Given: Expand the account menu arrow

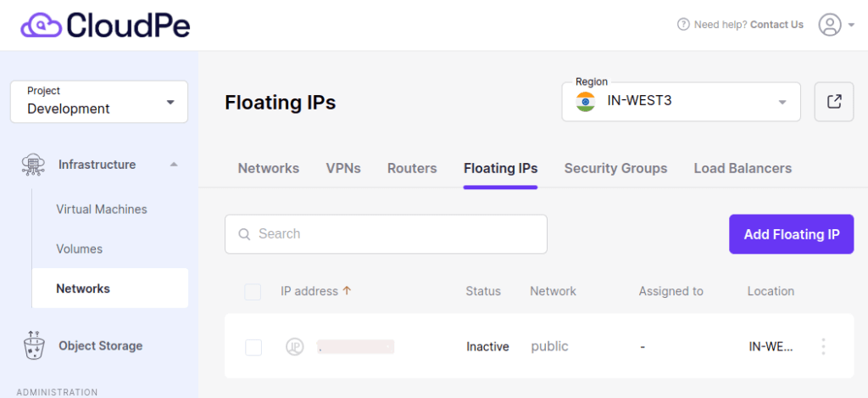Looking at the screenshot, I should pyautogui.click(x=851, y=25).
